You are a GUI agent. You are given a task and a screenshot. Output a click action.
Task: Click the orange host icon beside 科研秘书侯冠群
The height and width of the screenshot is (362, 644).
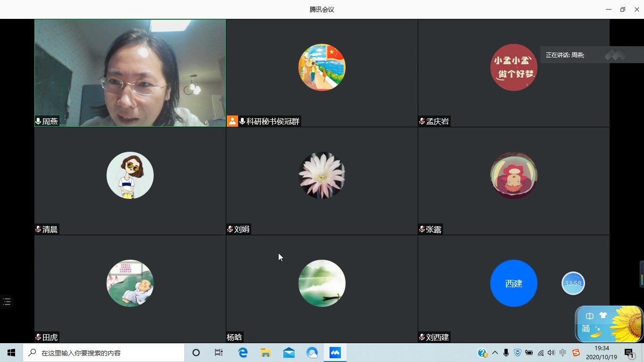232,121
